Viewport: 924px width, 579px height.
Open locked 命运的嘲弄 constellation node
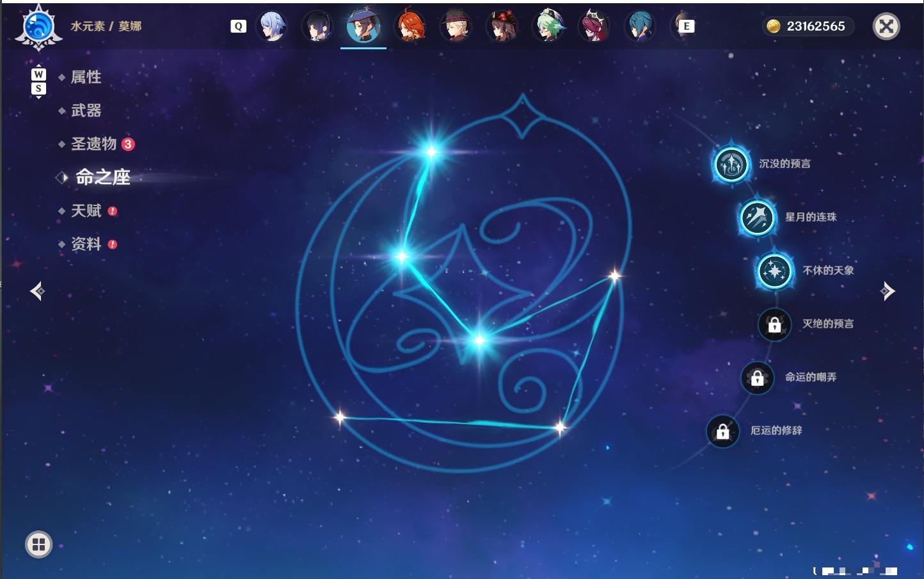tap(758, 377)
